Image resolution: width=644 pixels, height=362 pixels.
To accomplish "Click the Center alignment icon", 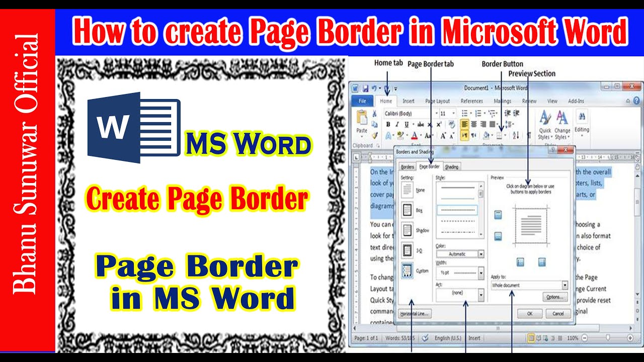I will click(x=474, y=124).
